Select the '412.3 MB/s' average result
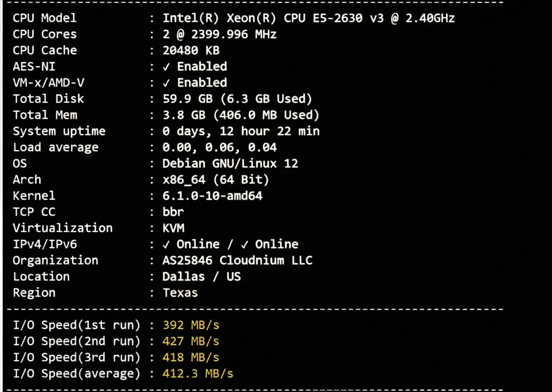 (x=198, y=374)
